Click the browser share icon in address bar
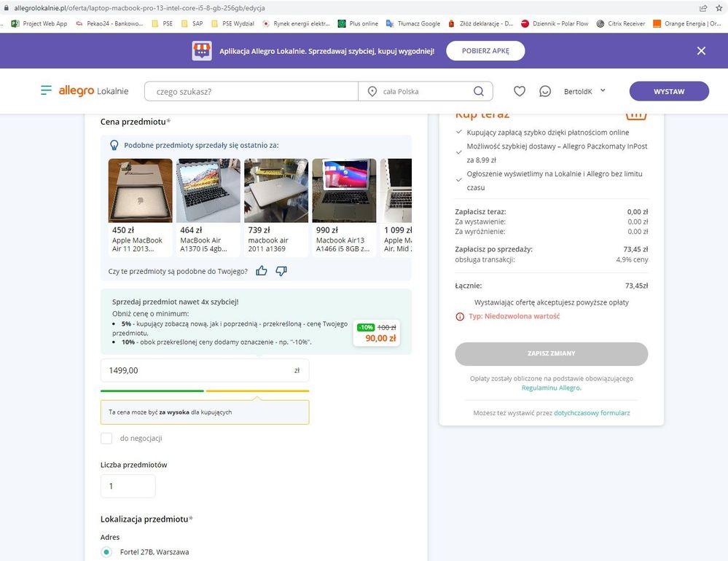The width and height of the screenshot is (728, 561). 703,8
